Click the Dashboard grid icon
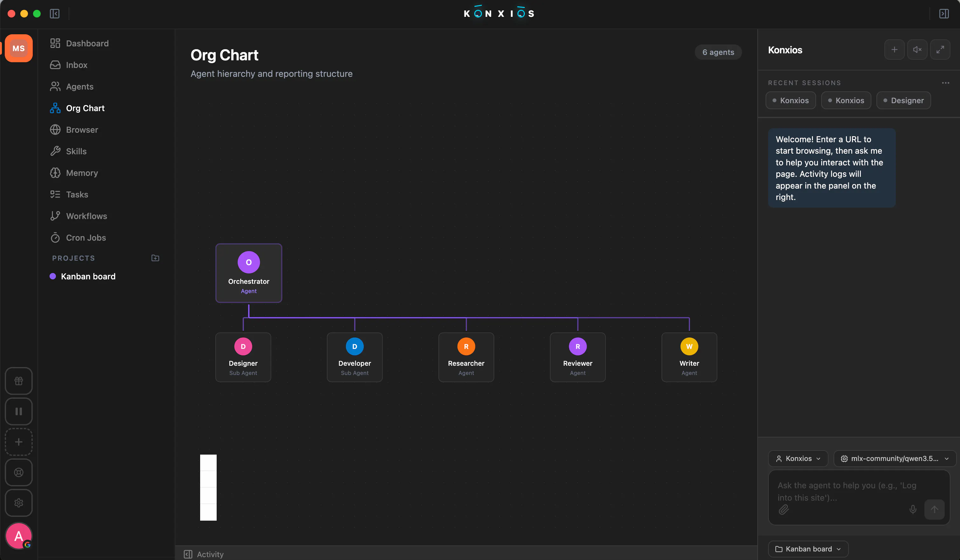Screen dimensions: 960x560 tap(55, 43)
